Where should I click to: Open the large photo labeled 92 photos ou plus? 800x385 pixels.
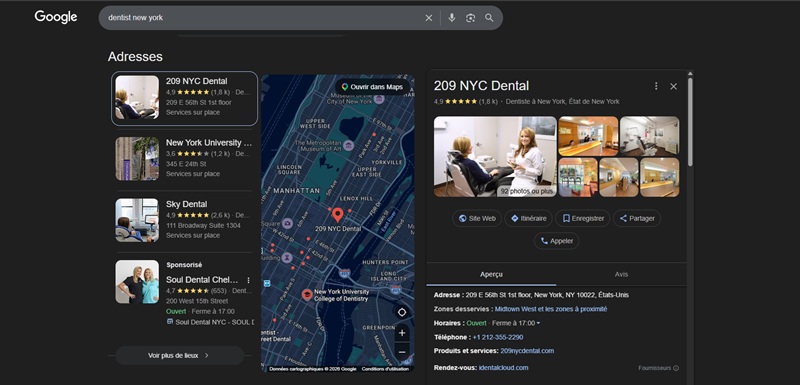coord(495,157)
